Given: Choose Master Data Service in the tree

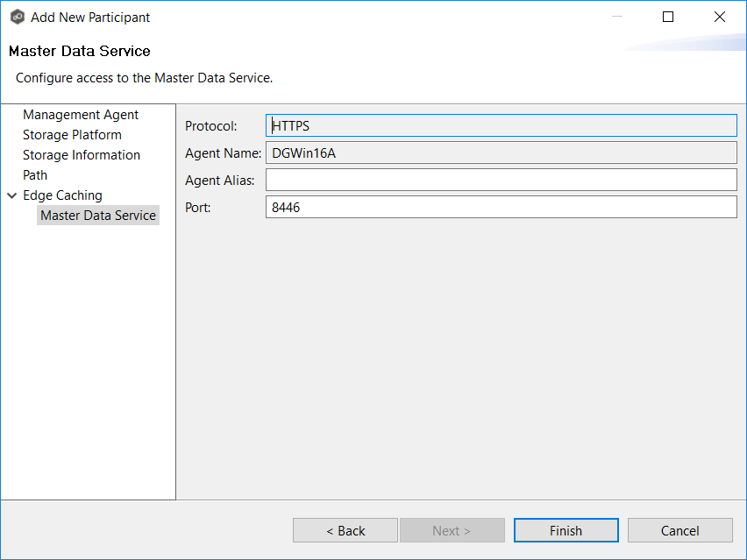Looking at the screenshot, I should pos(98,216).
